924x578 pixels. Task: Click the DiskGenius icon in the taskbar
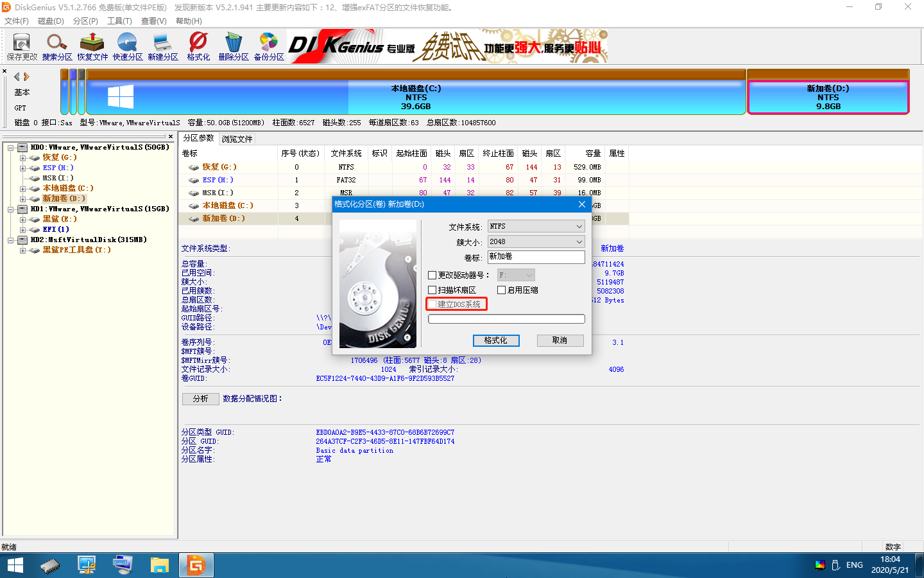tap(196, 565)
